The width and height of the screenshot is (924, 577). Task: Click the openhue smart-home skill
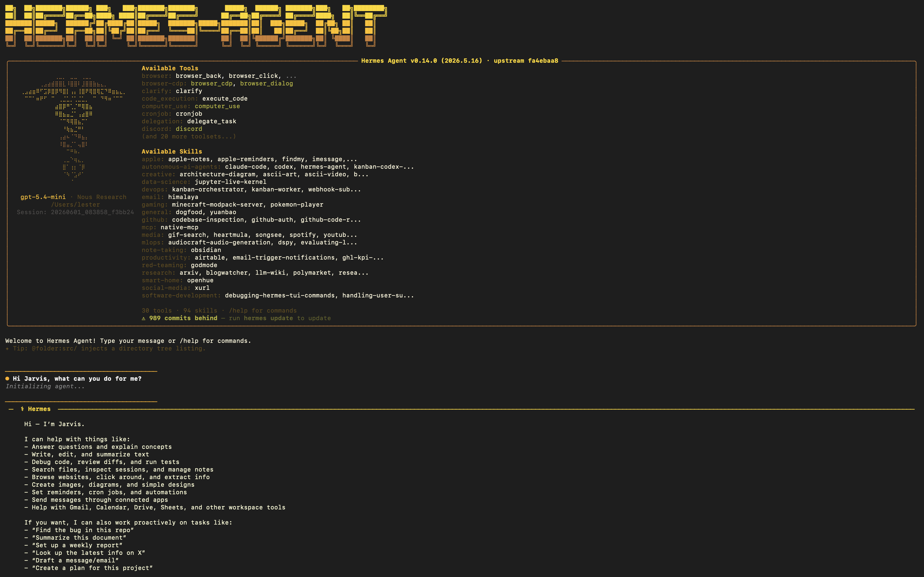point(200,280)
